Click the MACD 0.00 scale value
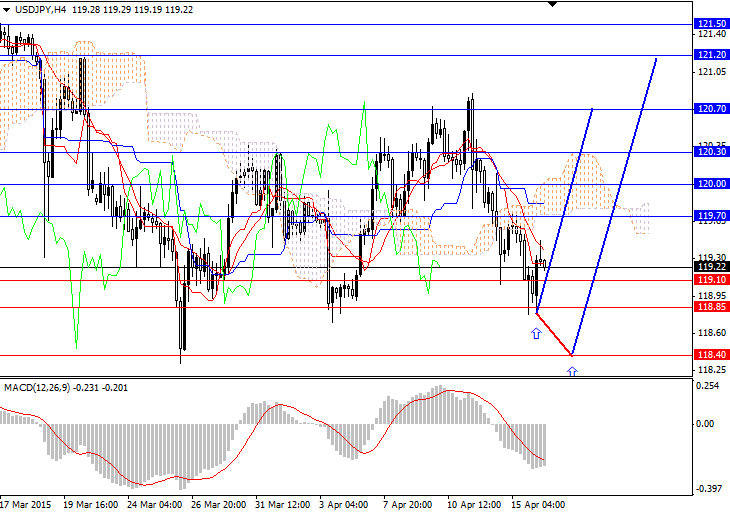 click(705, 424)
